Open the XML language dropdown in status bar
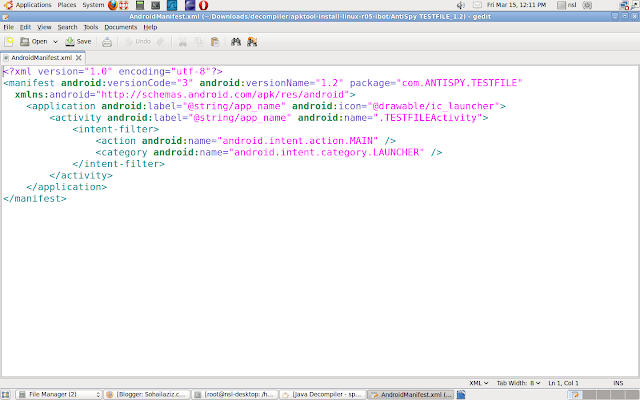This screenshot has height=400, width=640. (x=478, y=383)
